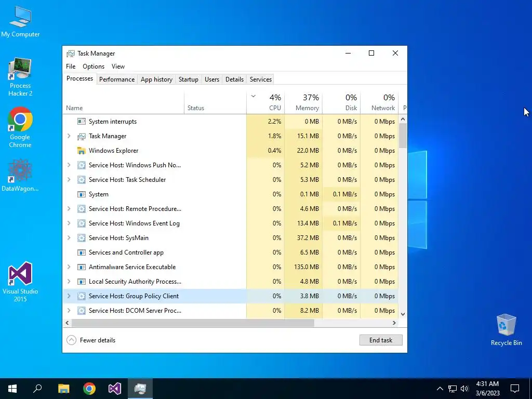This screenshot has height=399, width=532.
Task: Switch to the App history tab
Action: tap(156, 79)
